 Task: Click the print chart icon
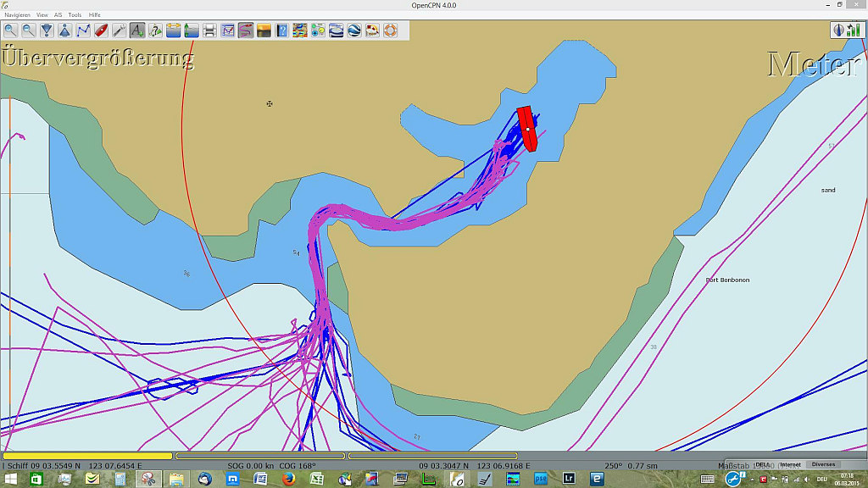pos(209,30)
